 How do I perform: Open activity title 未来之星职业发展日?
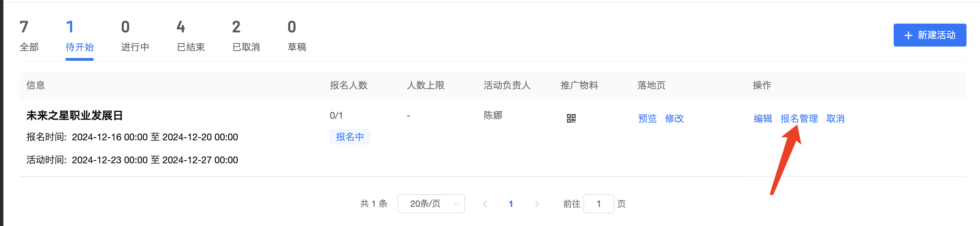click(x=75, y=115)
